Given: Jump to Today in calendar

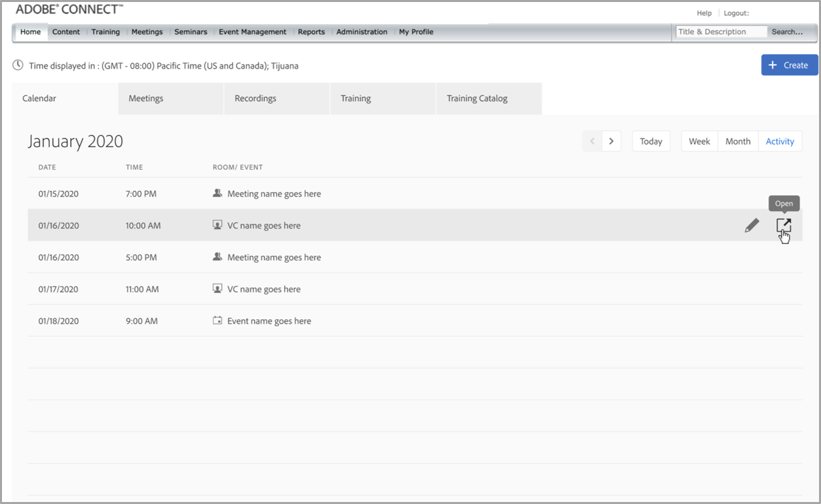Looking at the screenshot, I should click(x=651, y=141).
